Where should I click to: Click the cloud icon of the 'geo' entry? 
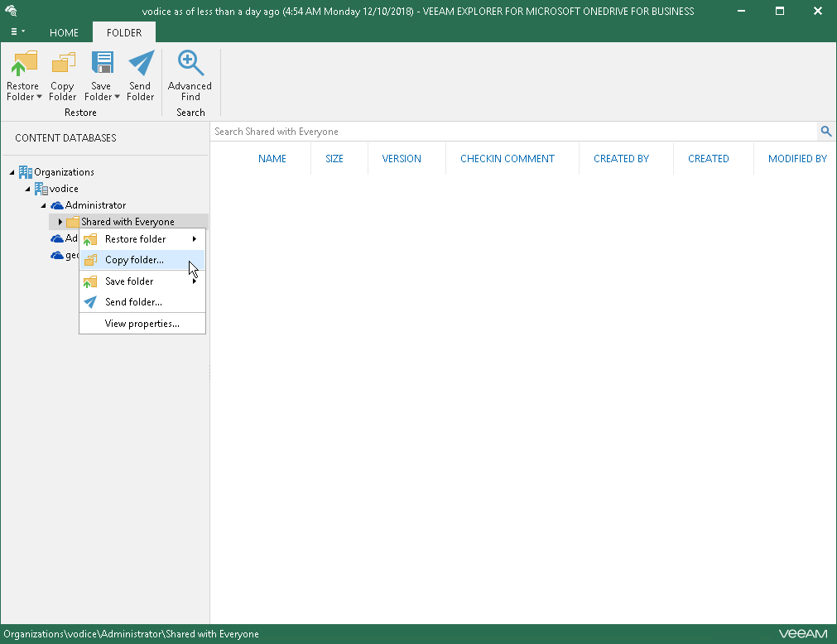tap(57, 256)
